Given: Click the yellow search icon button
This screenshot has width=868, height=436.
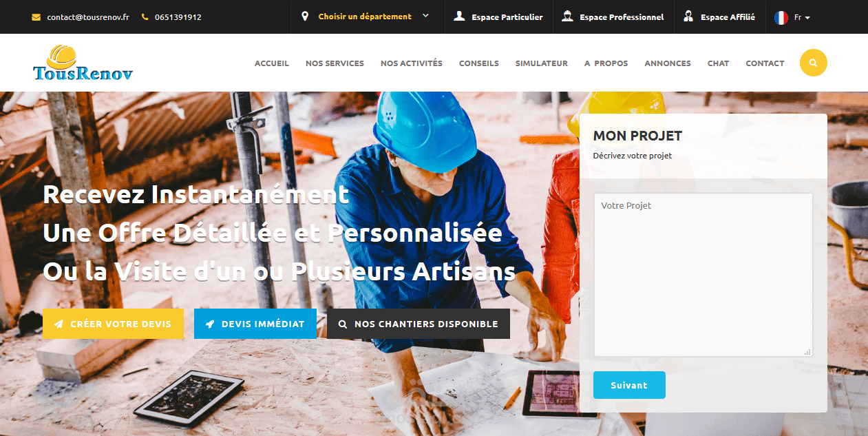Looking at the screenshot, I should [813, 63].
